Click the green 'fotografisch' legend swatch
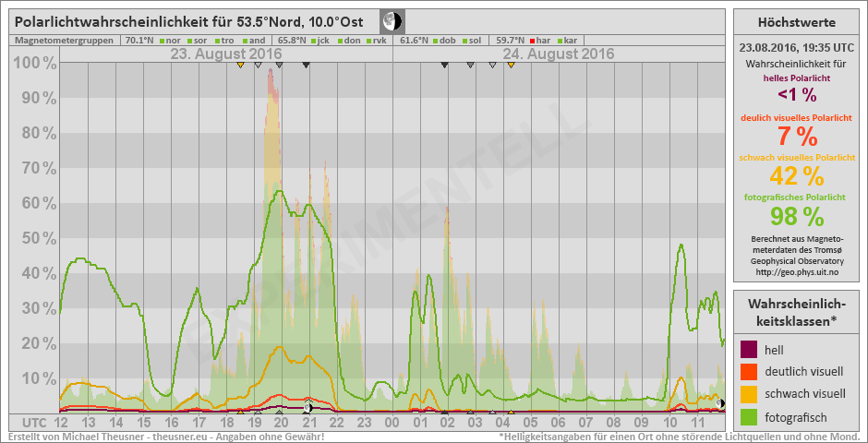 point(750,418)
